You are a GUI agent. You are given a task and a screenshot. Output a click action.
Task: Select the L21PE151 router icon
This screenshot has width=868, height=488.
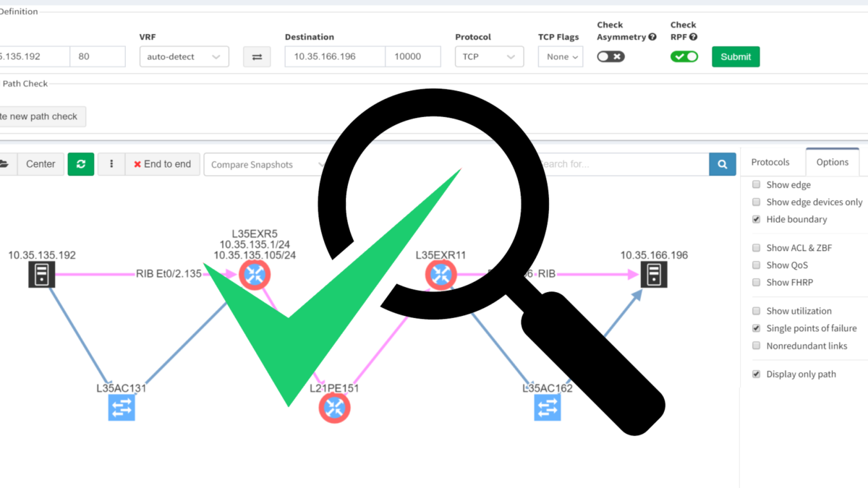pos(334,407)
